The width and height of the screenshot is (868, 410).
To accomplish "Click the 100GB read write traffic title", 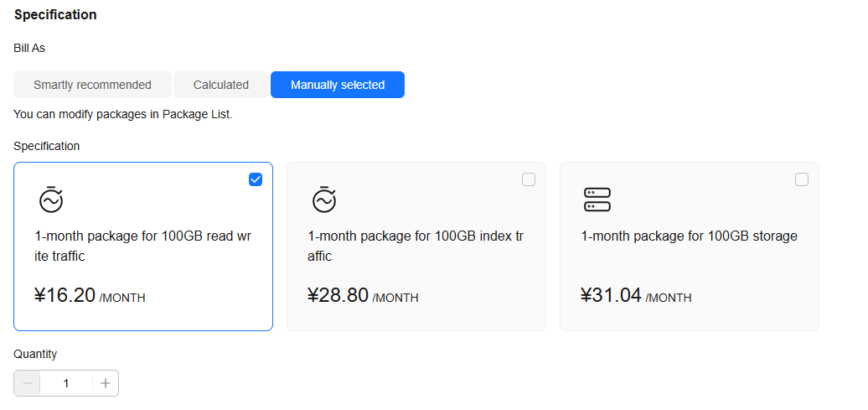I will 143,246.
